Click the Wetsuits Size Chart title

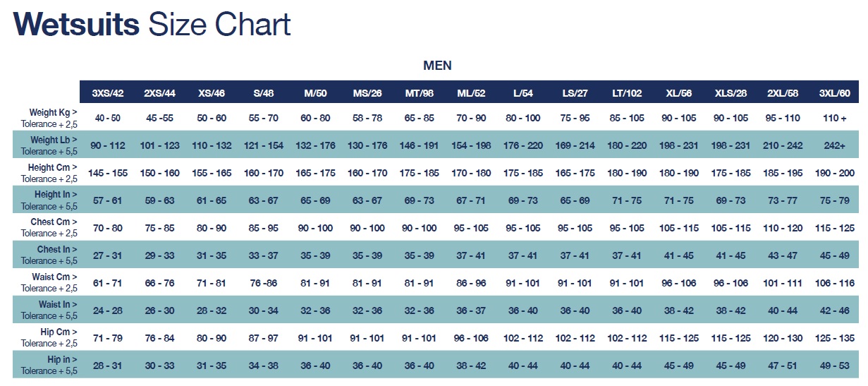(152, 25)
